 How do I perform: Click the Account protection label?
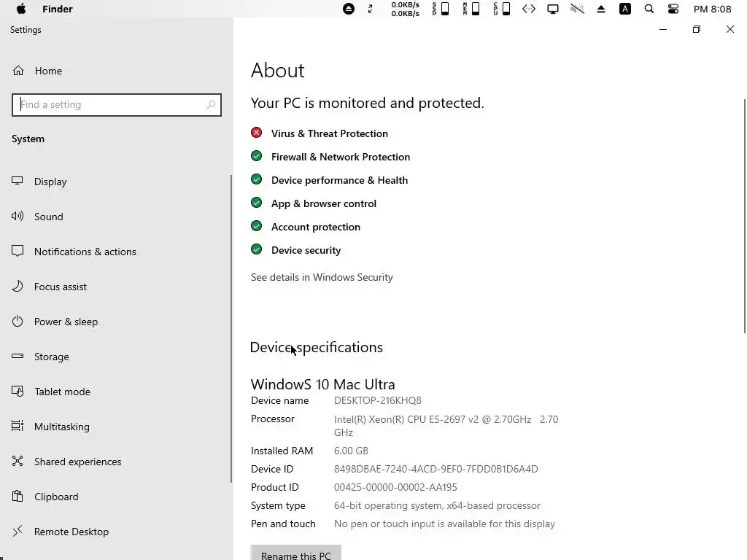coord(316,227)
